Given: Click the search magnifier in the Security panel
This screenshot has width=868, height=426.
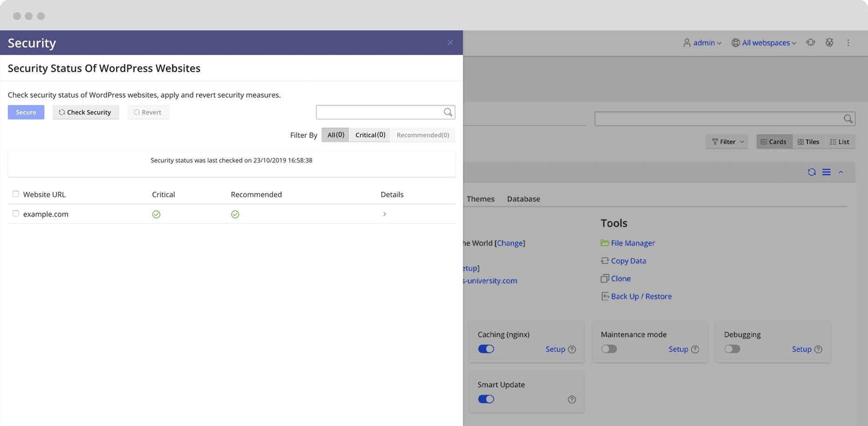Looking at the screenshot, I should click(x=448, y=112).
